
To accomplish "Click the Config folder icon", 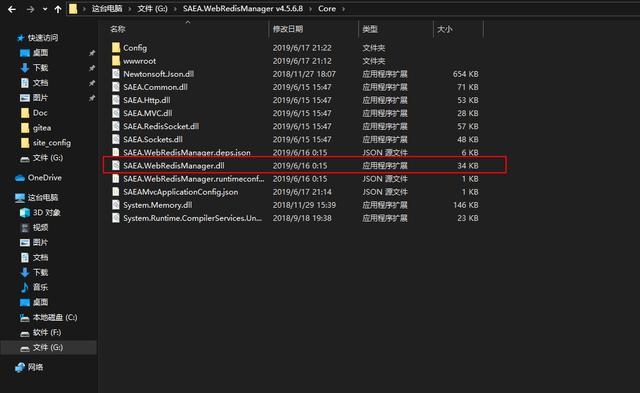I will [116, 47].
